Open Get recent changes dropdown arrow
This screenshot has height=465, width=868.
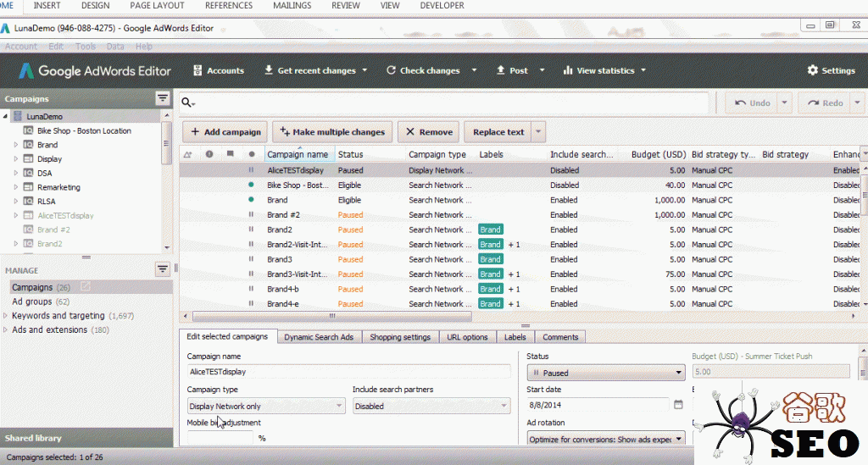tap(364, 70)
